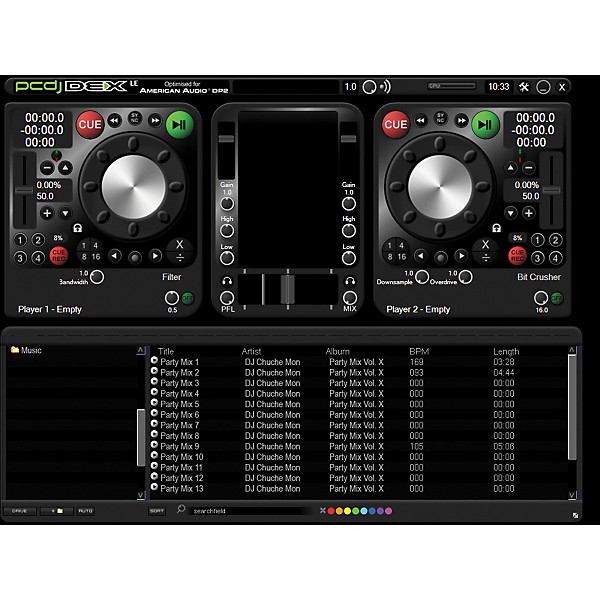This screenshot has height=600, width=600.
Task: Click Player 2 pitch down-arrow button
Action: point(510,213)
